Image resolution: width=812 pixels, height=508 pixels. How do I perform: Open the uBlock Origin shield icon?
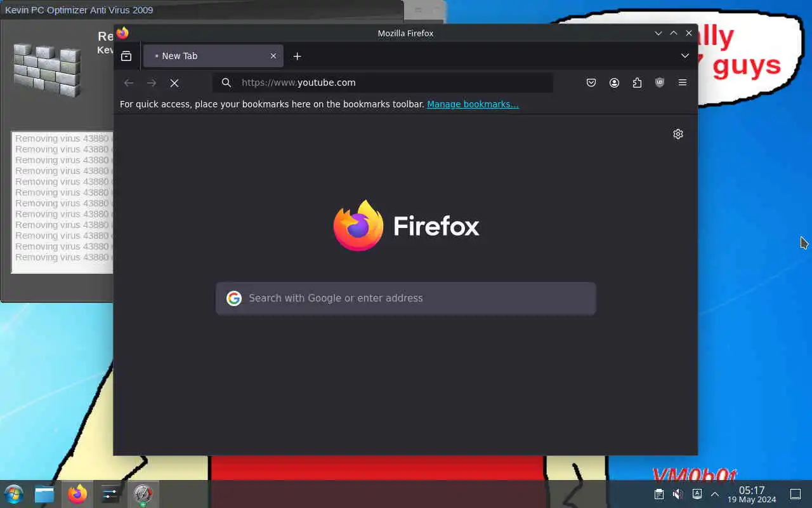point(660,83)
